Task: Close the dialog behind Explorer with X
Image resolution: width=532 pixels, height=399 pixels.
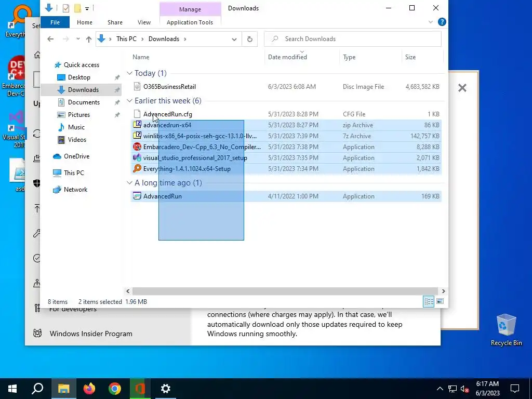Action: point(462,88)
